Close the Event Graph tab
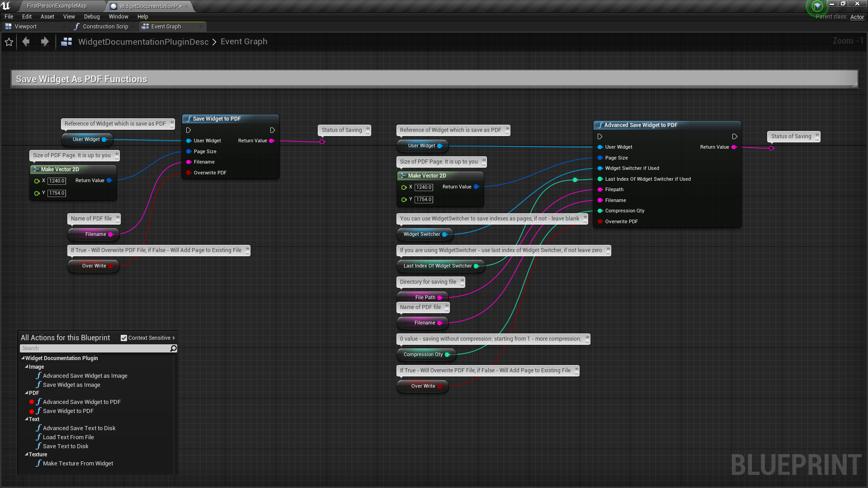This screenshot has width=868, height=488. 201,27
